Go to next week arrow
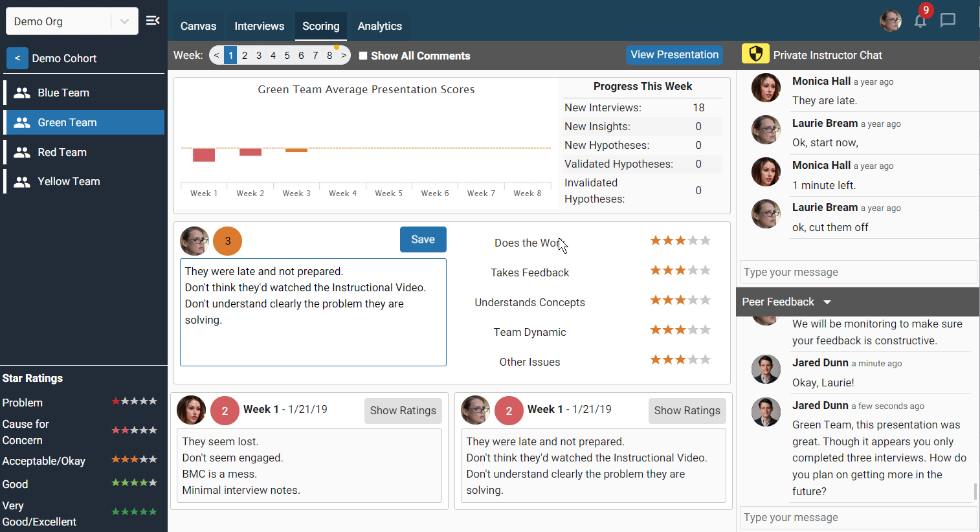This screenshot has height=532, width=980. tap(344, 55)
